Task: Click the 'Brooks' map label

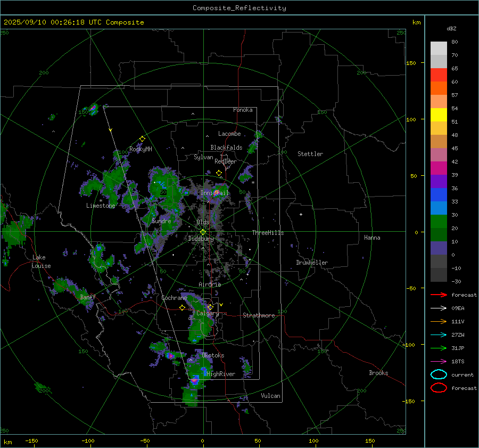Action: coord(378,373)
